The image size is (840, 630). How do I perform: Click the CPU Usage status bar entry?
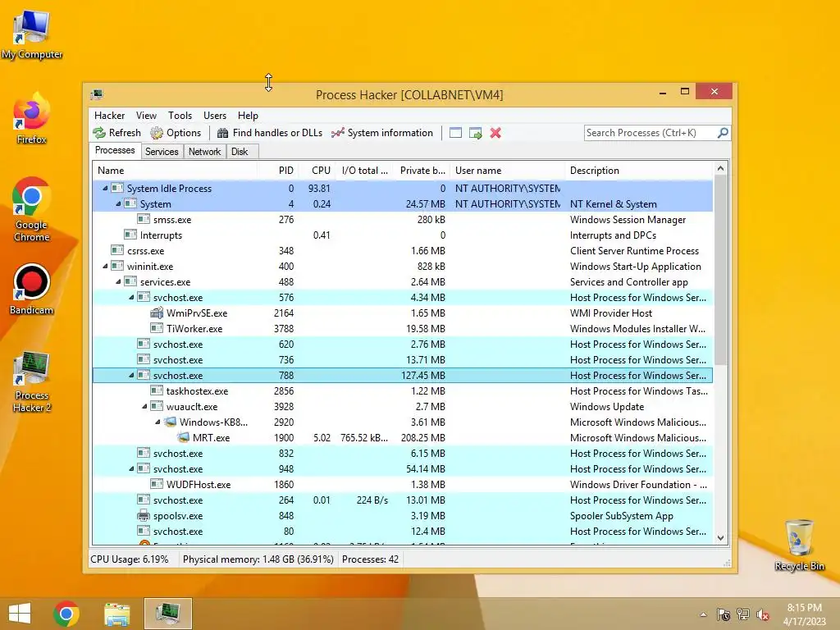[x=130, y=559]
